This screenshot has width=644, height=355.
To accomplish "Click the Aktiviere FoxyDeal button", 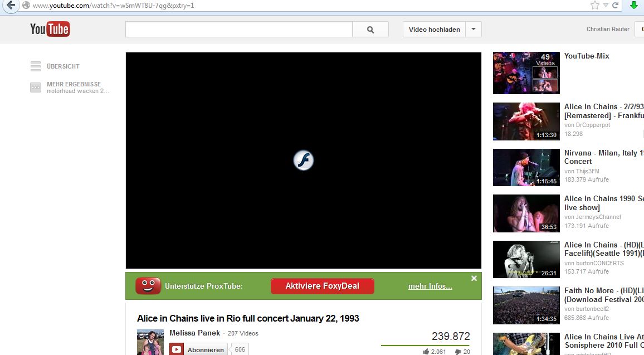I will point(323,286).
